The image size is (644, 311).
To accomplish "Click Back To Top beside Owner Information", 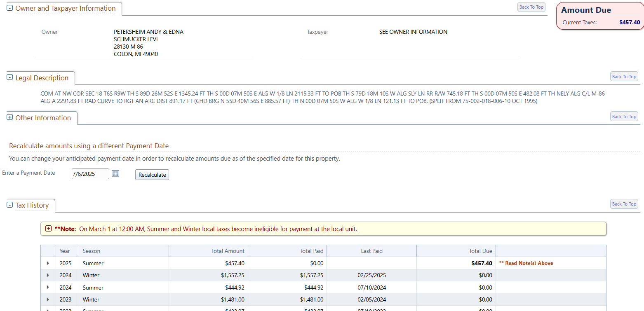I will coord(531,7).
